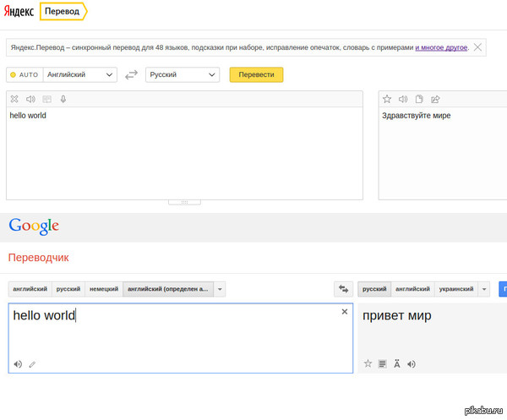Select английский as Google target language
Screen dimensions: 507x420
412,289
